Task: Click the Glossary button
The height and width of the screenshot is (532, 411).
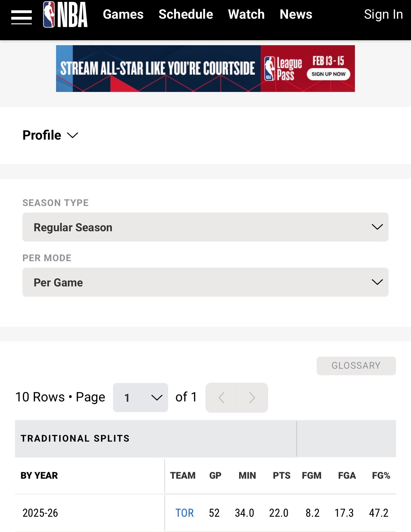Action: [x=356, y=366]
